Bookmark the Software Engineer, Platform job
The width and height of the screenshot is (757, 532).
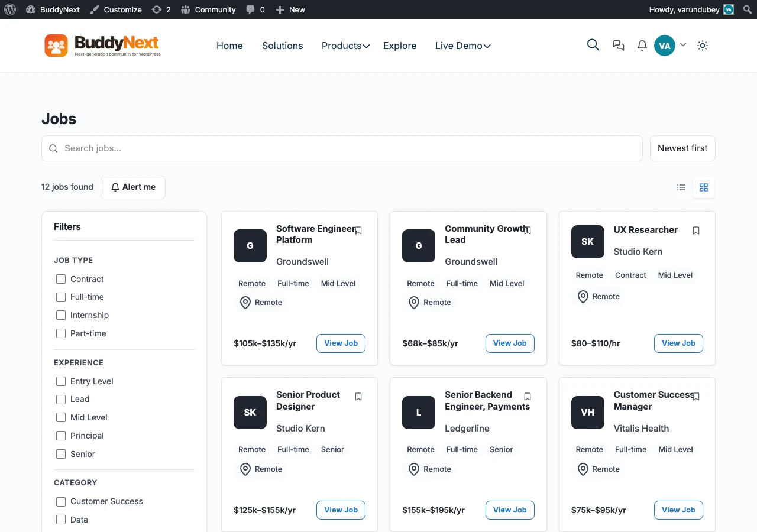pyautogui.click(x=358, y=231)
